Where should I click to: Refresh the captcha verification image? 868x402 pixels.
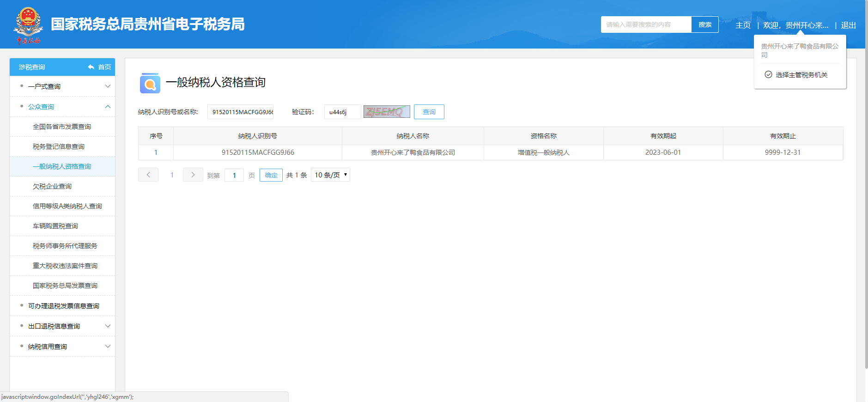(386, 112)
